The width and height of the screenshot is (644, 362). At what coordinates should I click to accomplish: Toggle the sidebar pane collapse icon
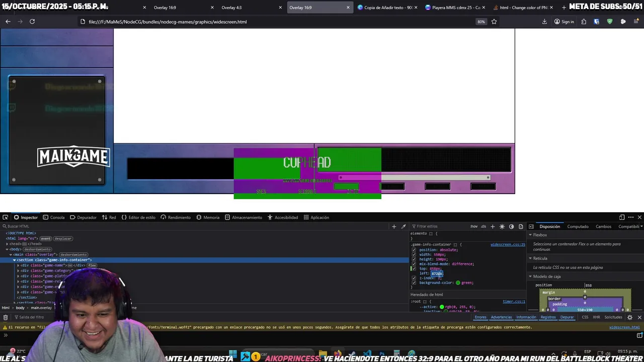531,226
